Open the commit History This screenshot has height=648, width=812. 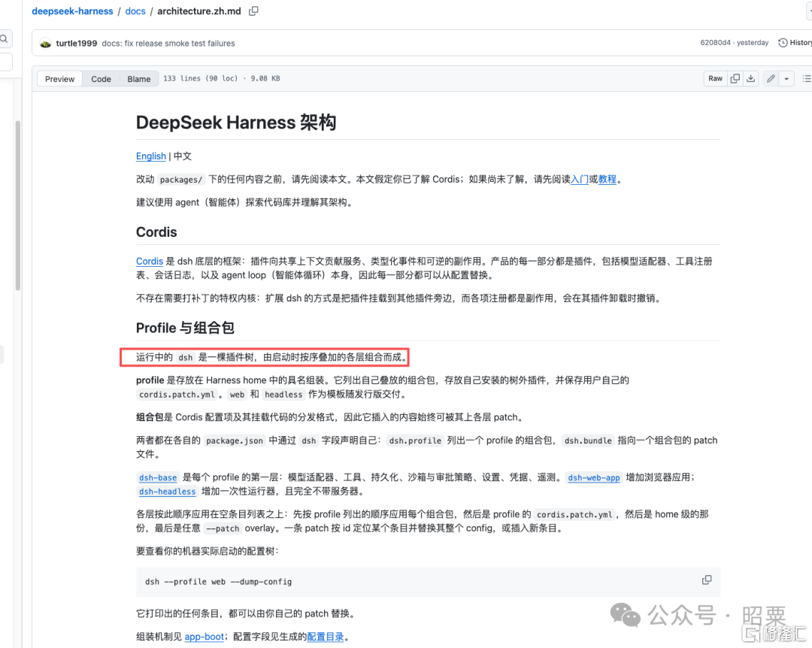pyautogui.click(x=795, y=43)
